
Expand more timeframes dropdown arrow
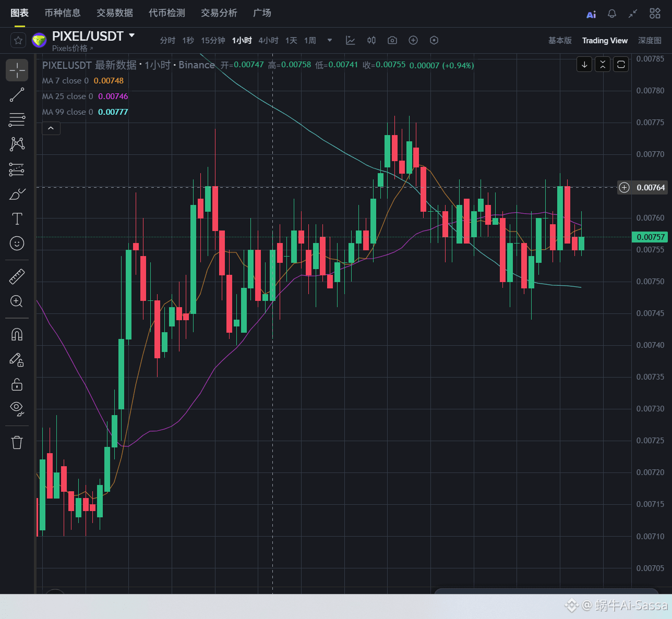coord(330,40)
